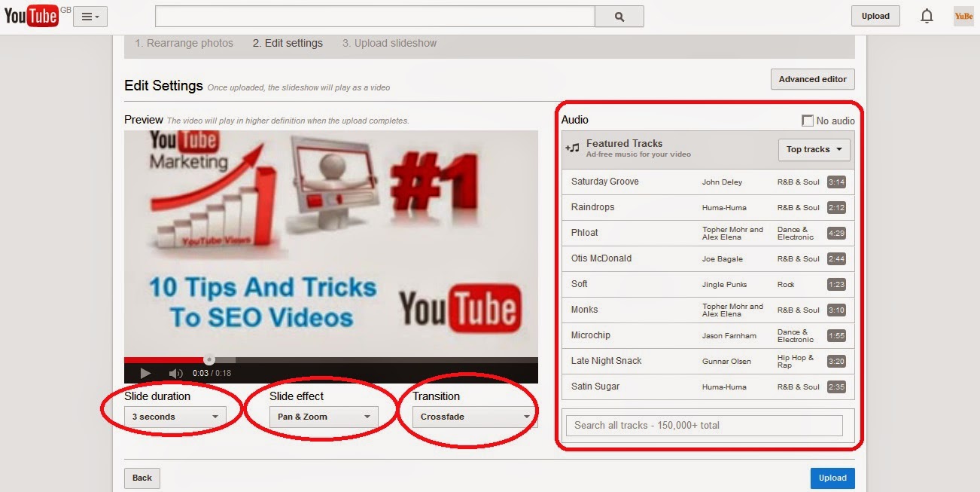Mute the preview volume icon
This screenshot has height=492, width=980.
click(175, 373)
